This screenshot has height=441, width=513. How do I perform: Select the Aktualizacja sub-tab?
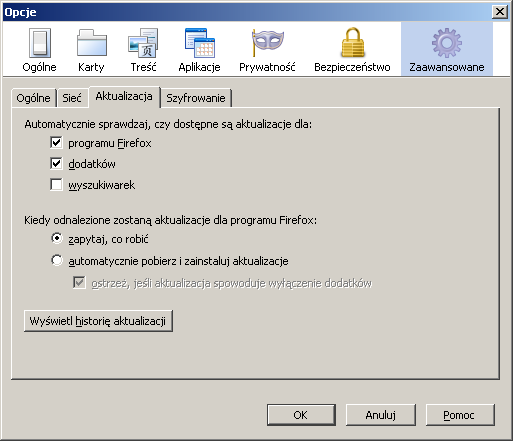pos(124,96)
